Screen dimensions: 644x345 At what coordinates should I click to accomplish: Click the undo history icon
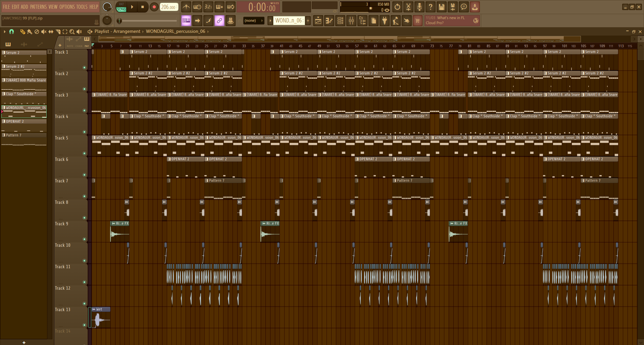(x=397, y=7)
